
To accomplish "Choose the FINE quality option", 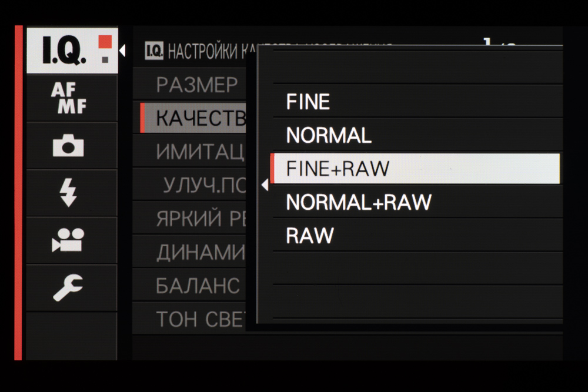I will pos(308,102).
